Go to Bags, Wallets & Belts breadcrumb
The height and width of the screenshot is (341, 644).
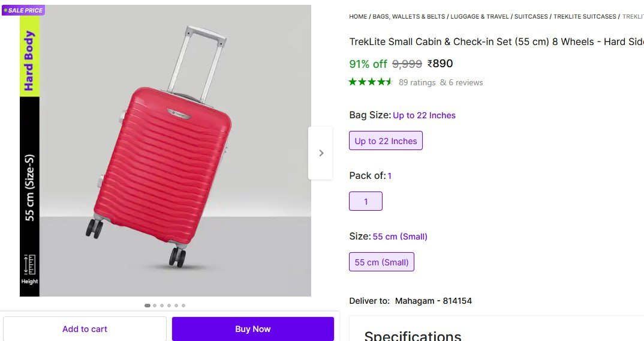tap(409, 17)
